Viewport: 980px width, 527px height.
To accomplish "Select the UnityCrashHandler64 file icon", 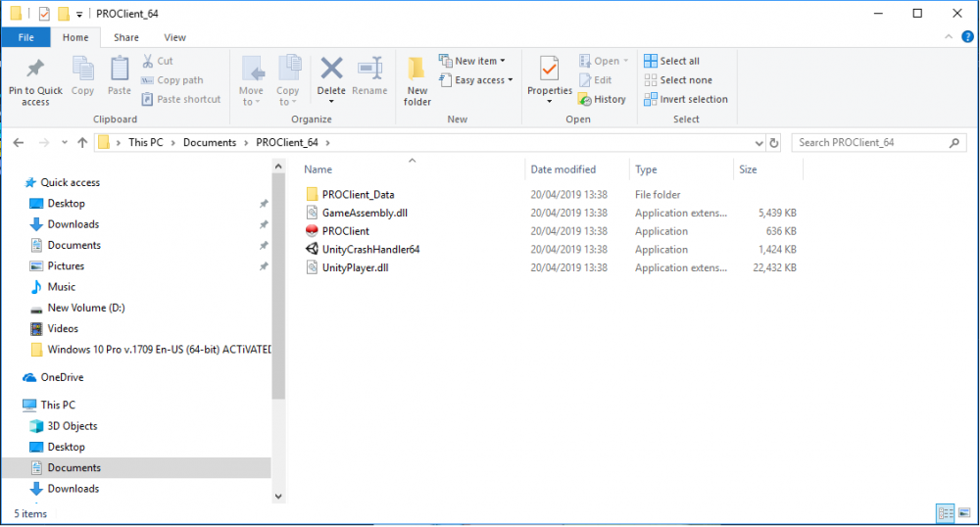I will tap(313, 250).
